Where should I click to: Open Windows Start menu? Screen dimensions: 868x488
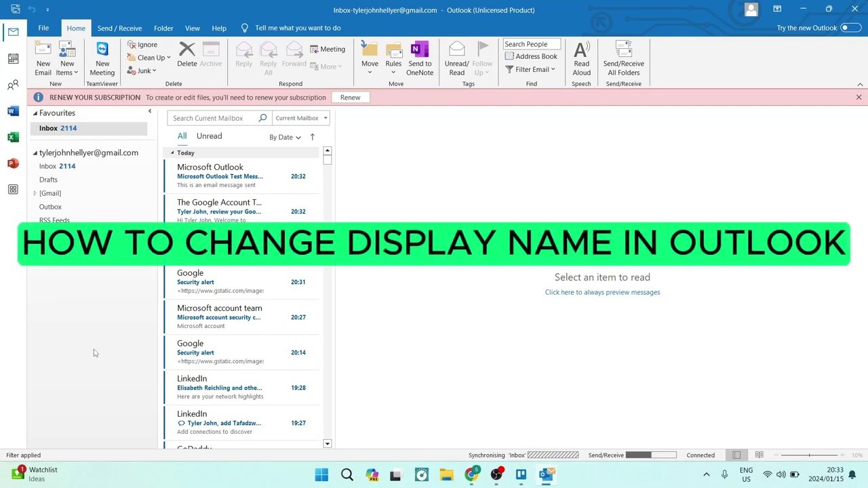coord(321,474)
